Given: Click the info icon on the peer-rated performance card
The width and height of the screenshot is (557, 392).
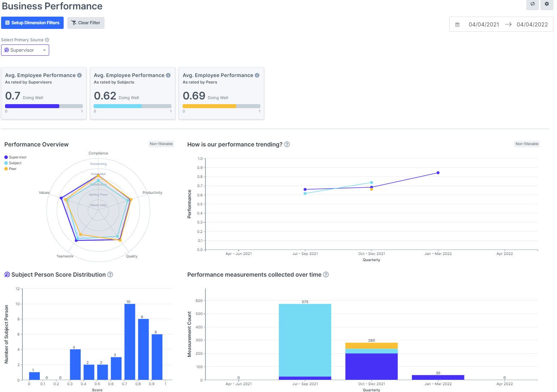Looking at the screenshot, I should point(257,75).
